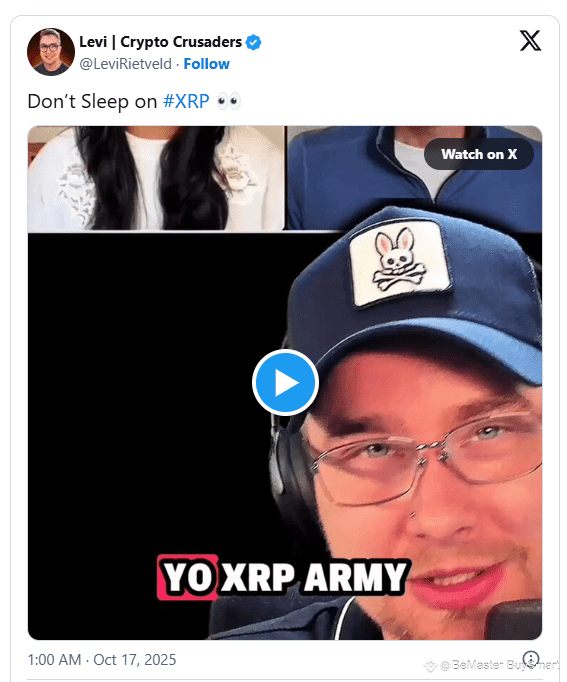Click the highlighted YO word in caption
Image resolution: width=567 pixels, height=682 pixels.
[188, 577]
